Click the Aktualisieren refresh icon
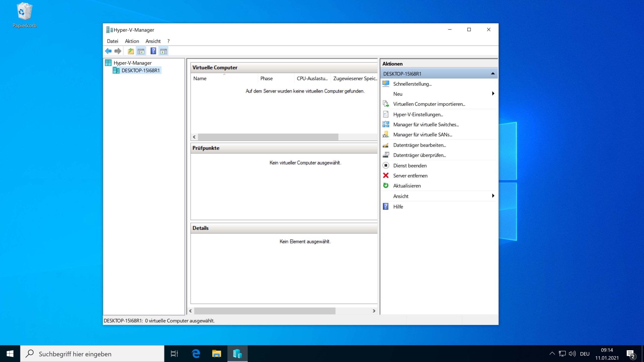644x362 pixels. [x=386, y=186]
